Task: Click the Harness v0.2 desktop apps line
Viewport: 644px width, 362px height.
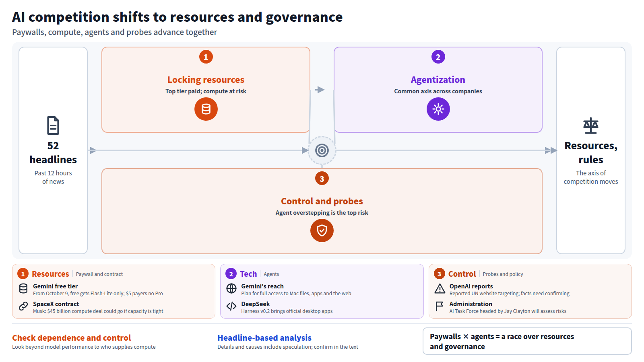Action: point(287,311)
